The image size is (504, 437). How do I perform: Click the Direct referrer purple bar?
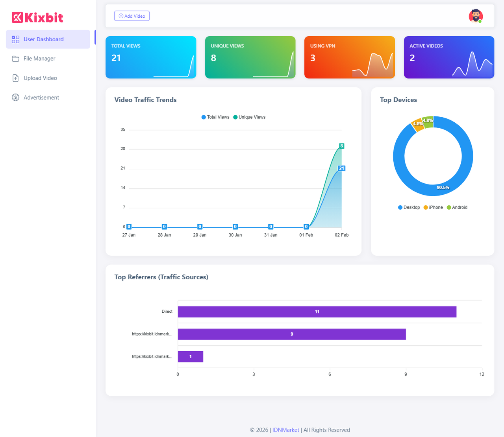coord(317,312)
